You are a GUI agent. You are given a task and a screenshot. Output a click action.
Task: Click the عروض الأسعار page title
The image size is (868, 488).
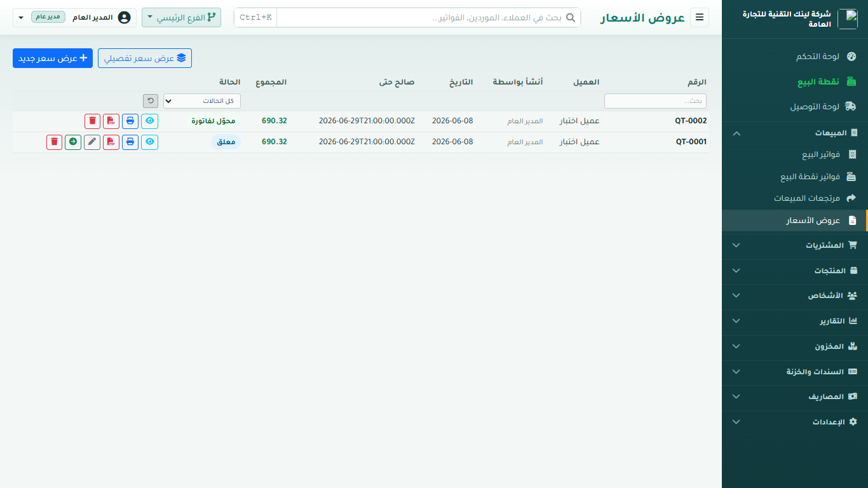pos(642,18)
